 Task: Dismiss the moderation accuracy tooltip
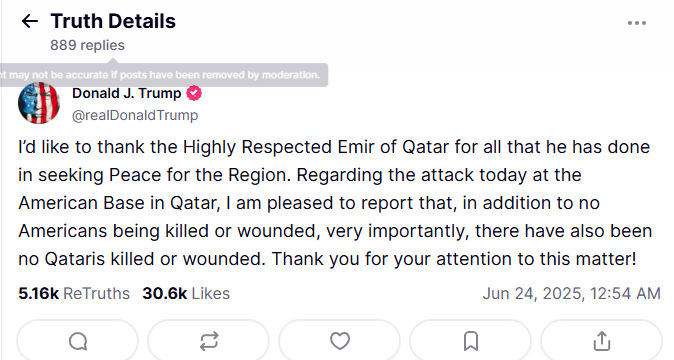[163, 75]
